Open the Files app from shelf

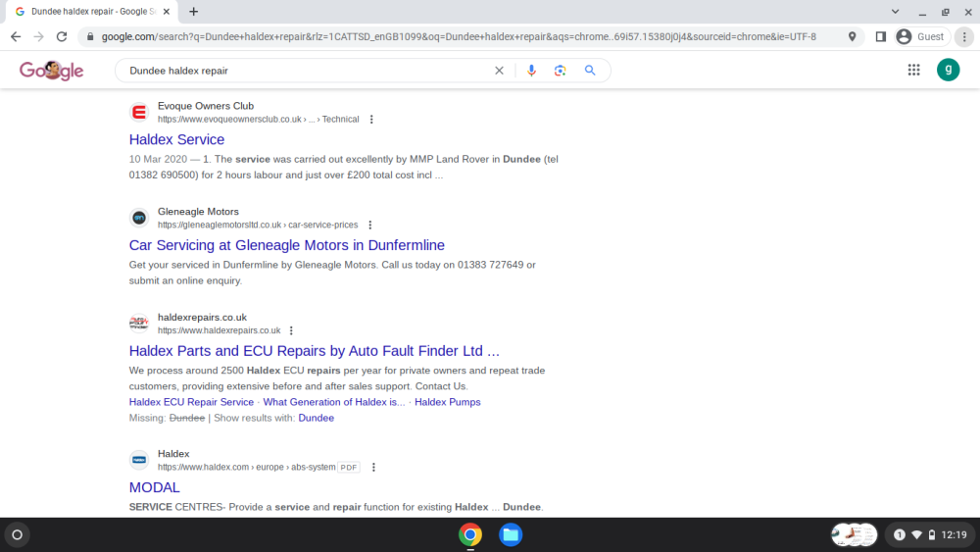511,534
